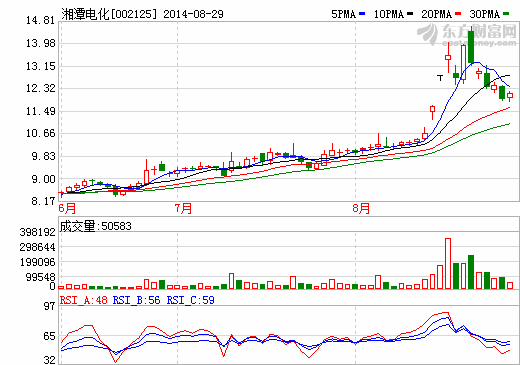520x365 pixels.
Task: Click the 13.15 price axis label
Action: 40,66
